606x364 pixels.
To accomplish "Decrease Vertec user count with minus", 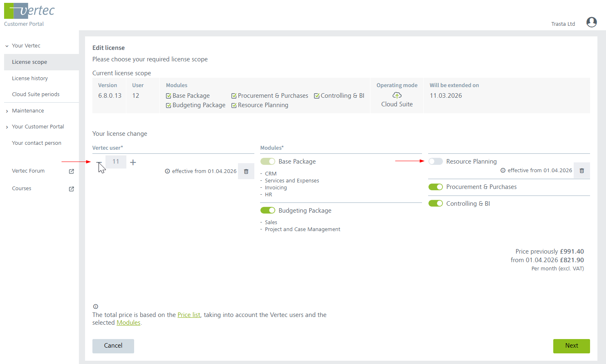I will click(x=99, y=162).
